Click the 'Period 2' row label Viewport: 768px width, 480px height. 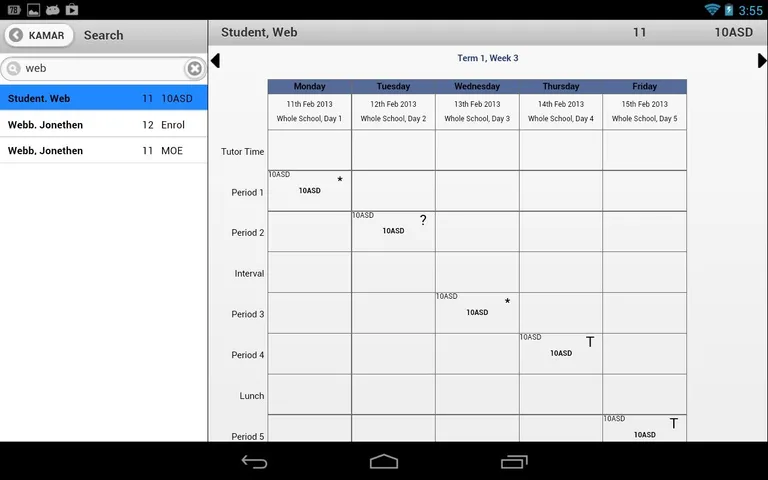247,233
